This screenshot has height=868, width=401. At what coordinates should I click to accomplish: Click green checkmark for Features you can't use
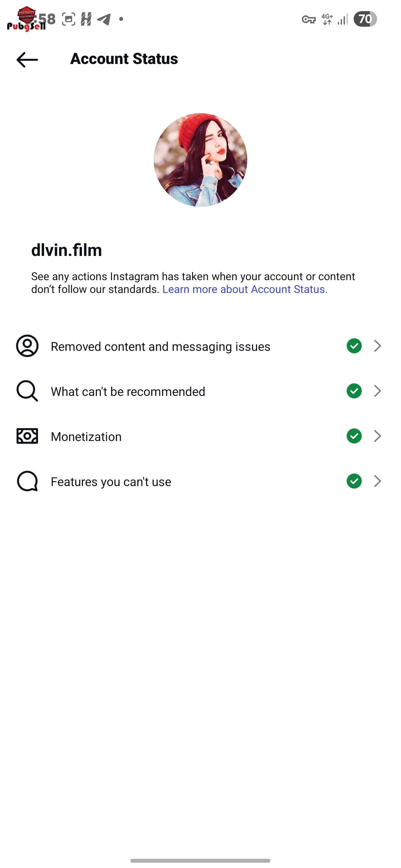[x=354, y=481]
